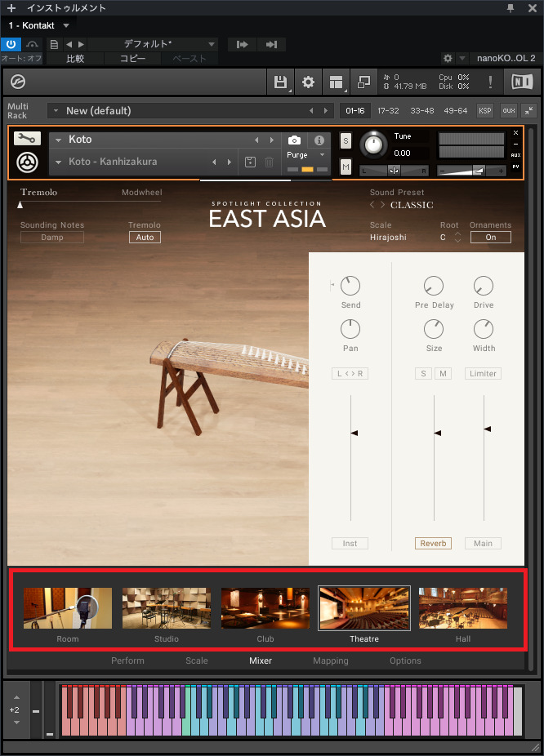Click the Kontakt logo icon
The height and width of the screenshot is (756, 544).
[x=18, y=82]
